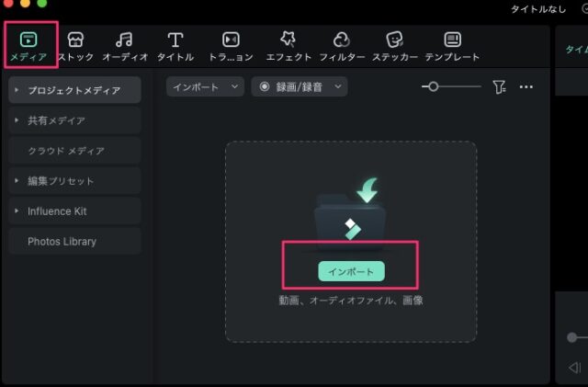
Task: Open the インポート dropdown in toolbar
Action: [x=205, y=86]
